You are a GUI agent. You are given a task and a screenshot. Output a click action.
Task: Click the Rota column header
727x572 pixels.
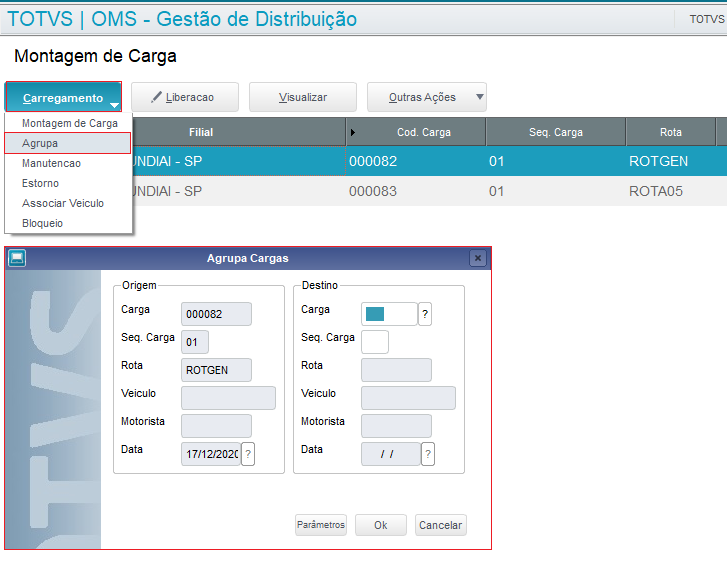(x=670, y=132)
